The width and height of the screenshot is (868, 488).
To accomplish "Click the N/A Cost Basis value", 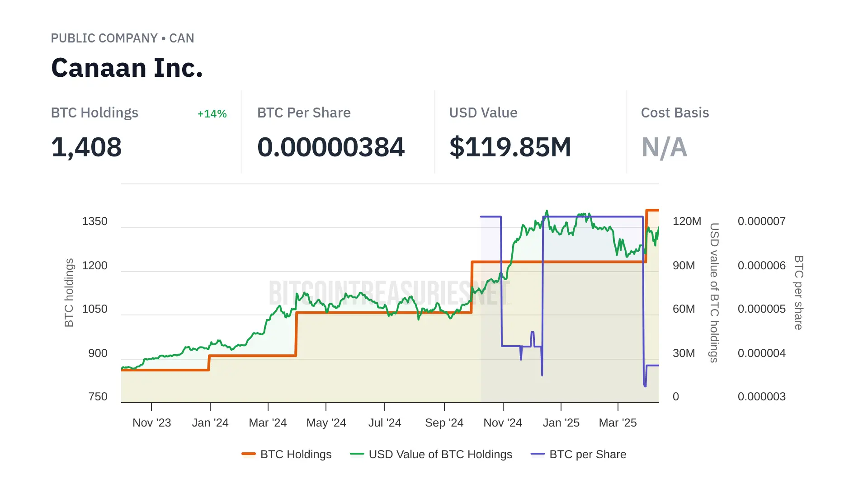I will [664, 147].
